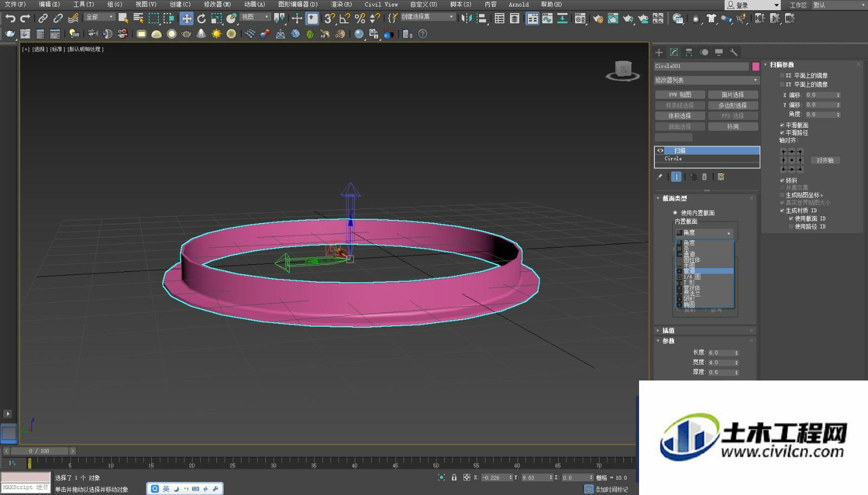Image resolution: width=868 pixels, height=495 pixels.
Task: Click configure modifier sets icon
Action: click(x=721, y=176)
